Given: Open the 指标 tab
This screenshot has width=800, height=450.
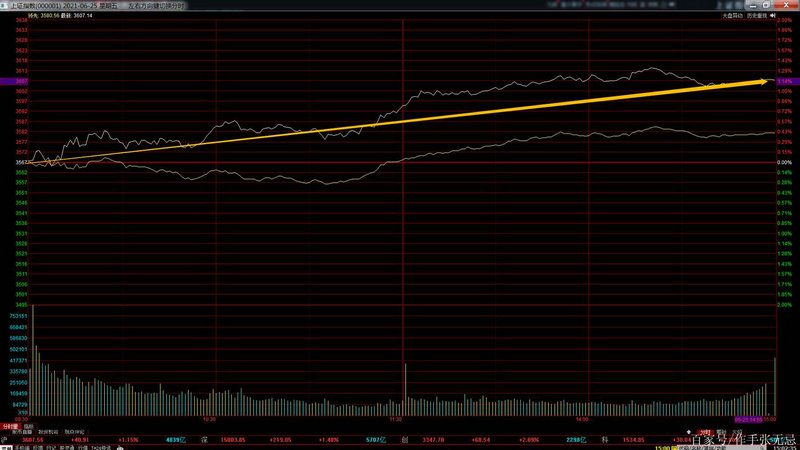Looking at the screenshot, I should pyautogui.click(x=28, y=425).
